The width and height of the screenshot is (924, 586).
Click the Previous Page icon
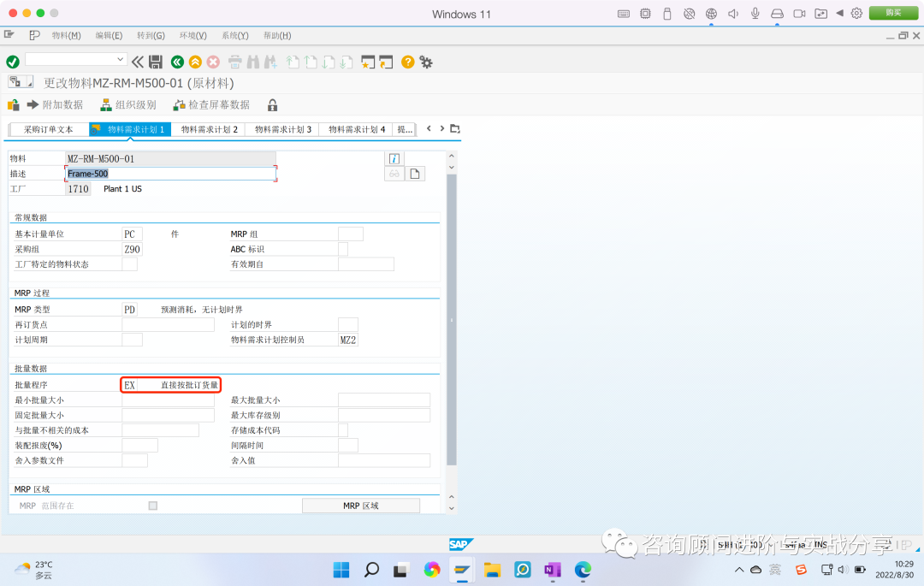pos(311,62)
